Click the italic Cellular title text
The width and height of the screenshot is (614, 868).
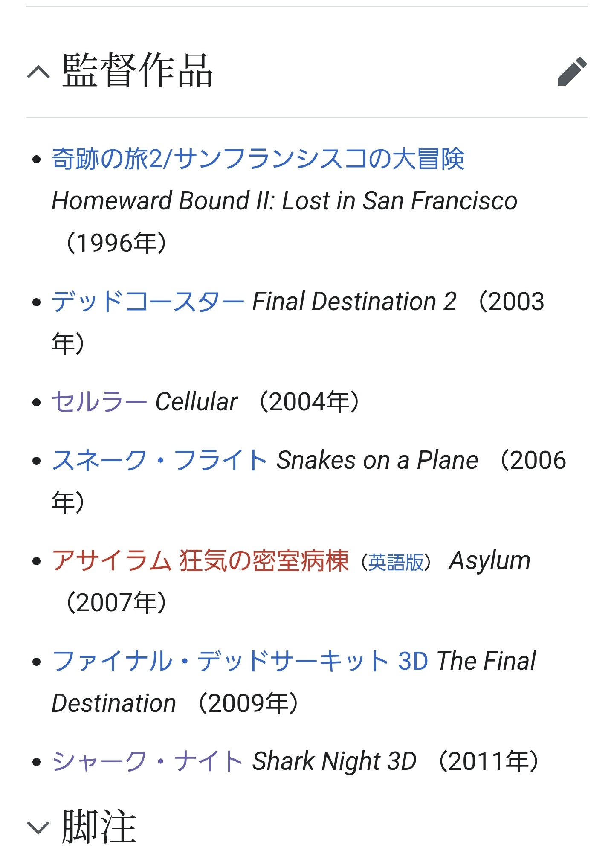tap(197, 402)
